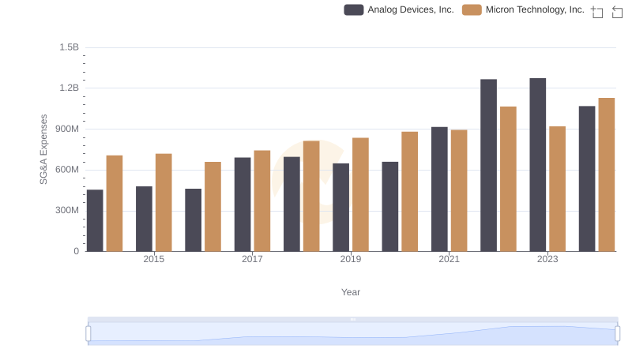Click the 2021 x-axis label
The image size is (632, 364).
449,259
